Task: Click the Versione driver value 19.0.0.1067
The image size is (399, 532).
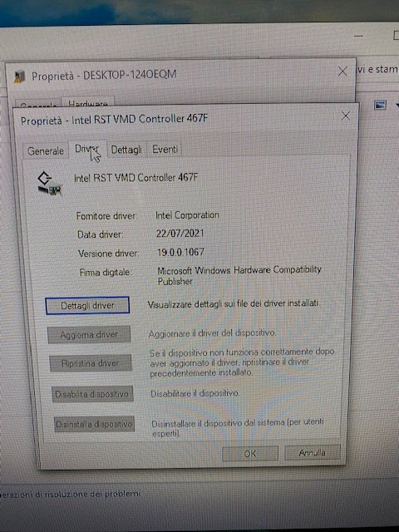Action: coord(180,252)
